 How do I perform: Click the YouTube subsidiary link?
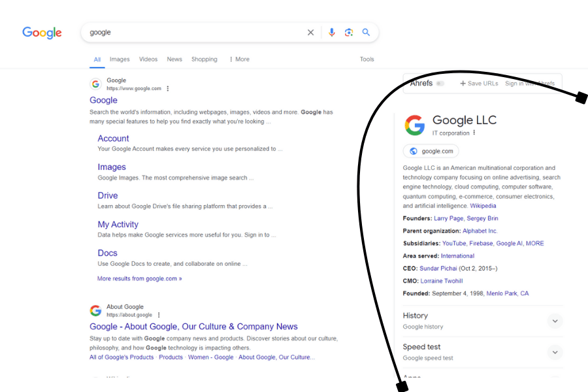454,244
